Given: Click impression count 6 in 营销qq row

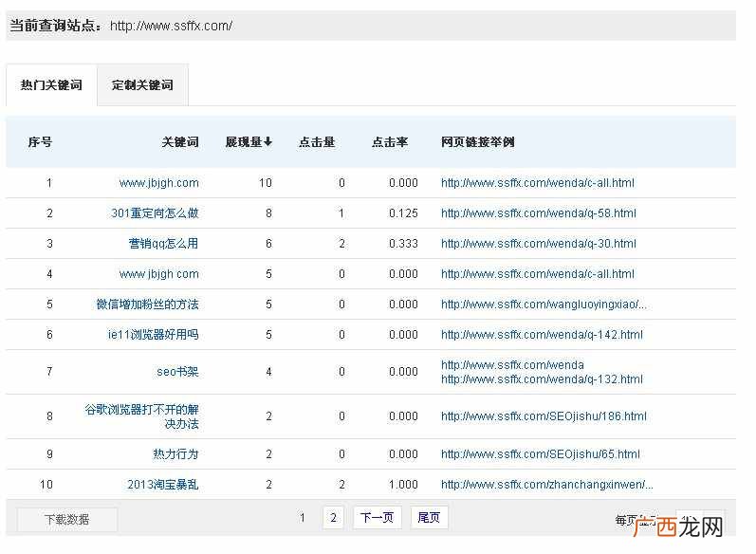Looking at the screenshot, I should (269, 244).
